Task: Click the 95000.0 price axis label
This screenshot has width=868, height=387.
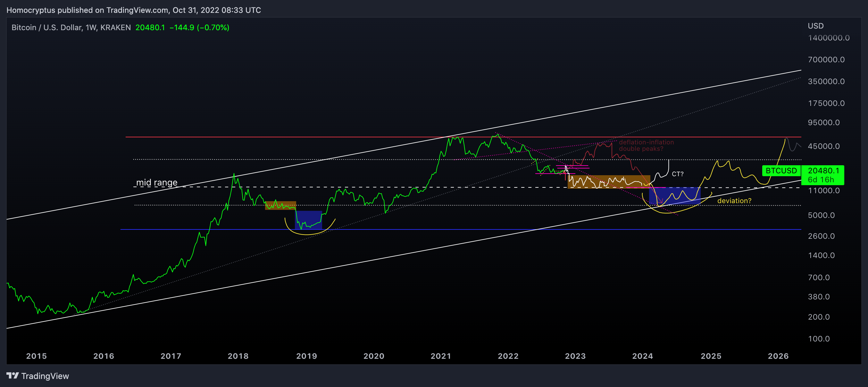Action: pyautogui.click(x=824, y=123)
